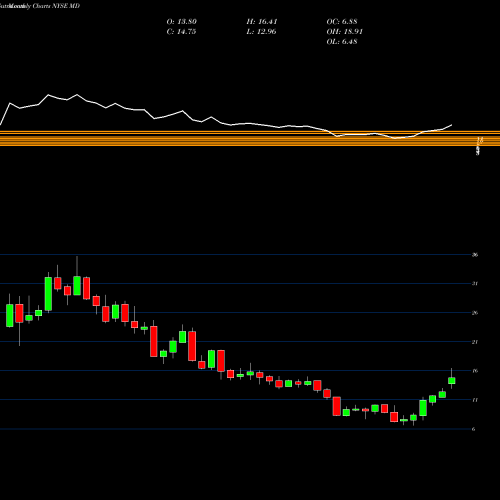The height and width of the screenshot is (500, 500).
Task: Click the "L: 12.96" low price value
Action: (x=261, y=32)
